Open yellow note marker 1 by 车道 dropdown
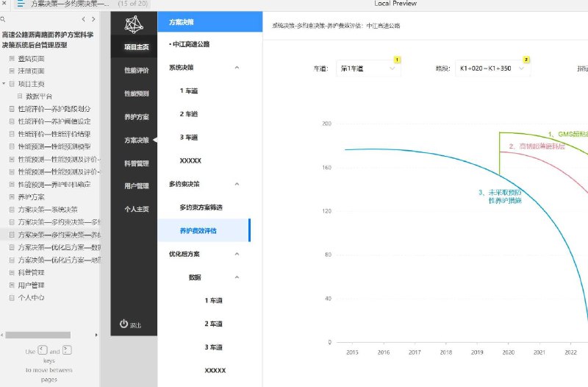 [x=397, y=60]
